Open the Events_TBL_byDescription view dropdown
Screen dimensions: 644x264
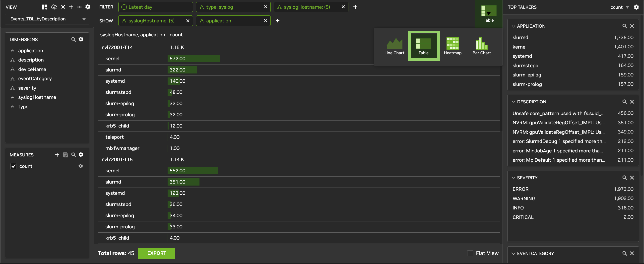tap(47, 19)
